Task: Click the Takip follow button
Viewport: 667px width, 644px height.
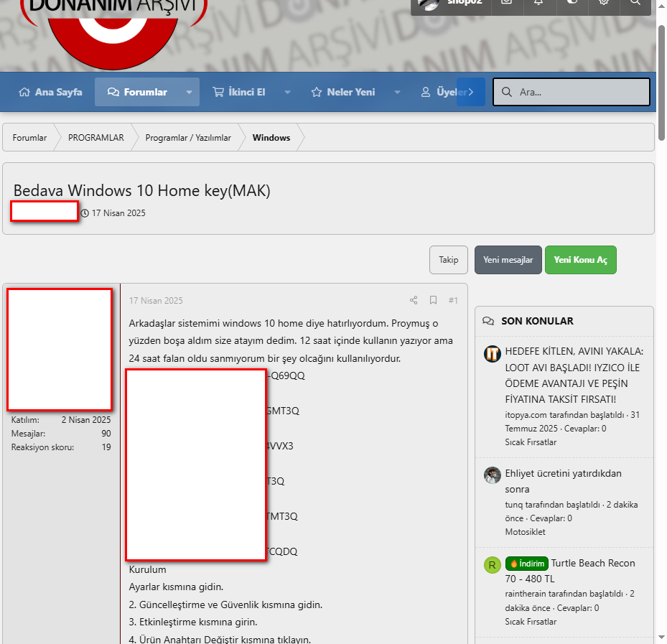Action: pyautogui.click(x=448, y=260)
